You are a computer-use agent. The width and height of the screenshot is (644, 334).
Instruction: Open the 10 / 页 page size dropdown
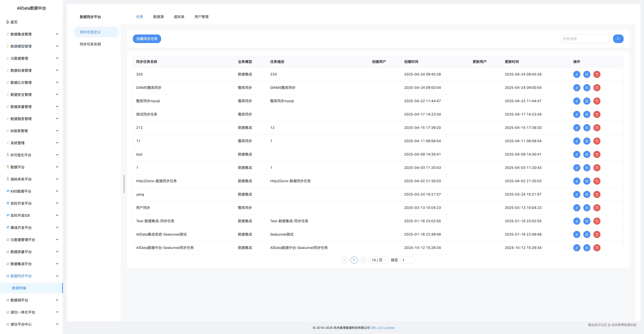pos(378,260)
